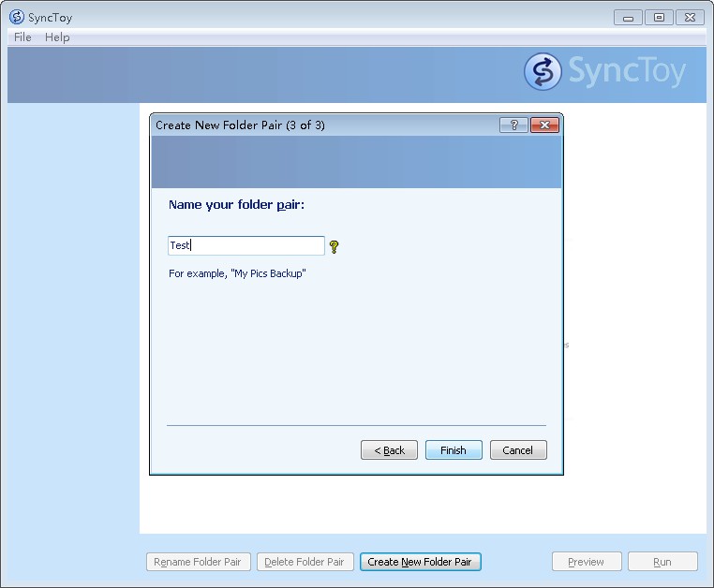
Task: Go back with the < Back button
Action: tap(389, 450)
